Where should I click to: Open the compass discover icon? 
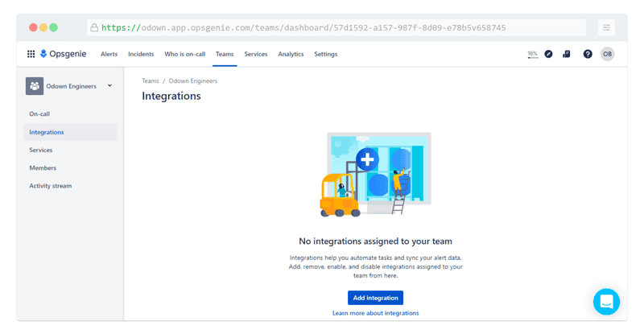click(x=549, y=54)
